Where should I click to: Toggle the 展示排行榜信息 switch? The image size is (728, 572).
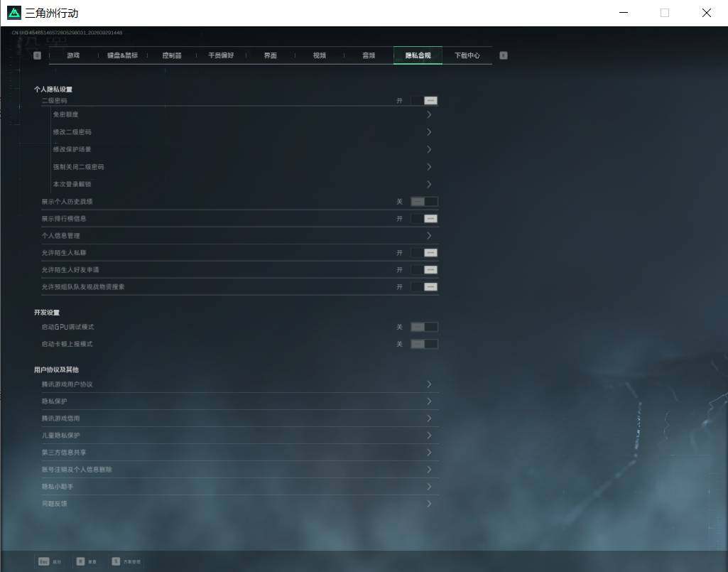(424, 219)
